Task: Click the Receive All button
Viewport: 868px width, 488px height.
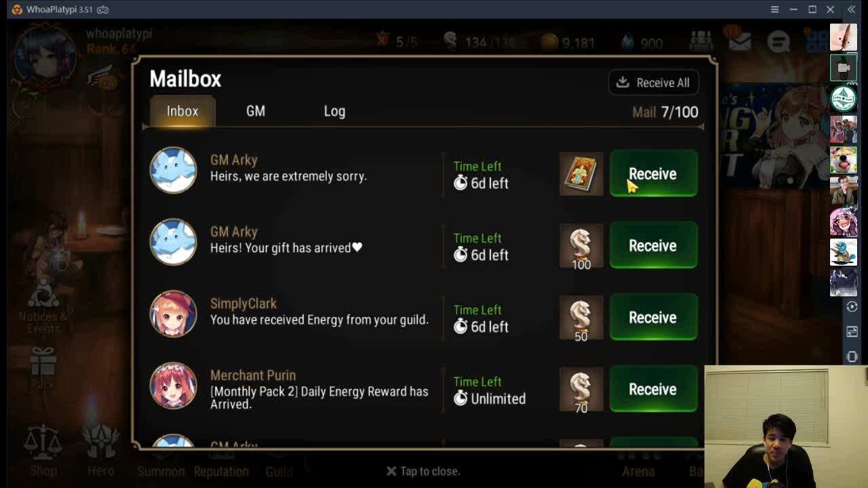Action: coord(654,83)
